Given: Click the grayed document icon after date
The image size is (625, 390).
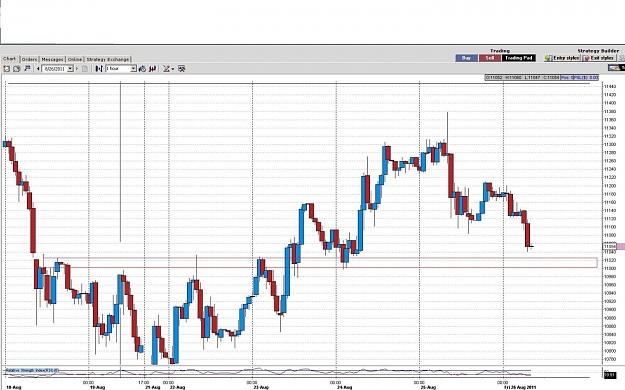Looking at the screenshot, I should pyautogui.click(x=85, y=69).
